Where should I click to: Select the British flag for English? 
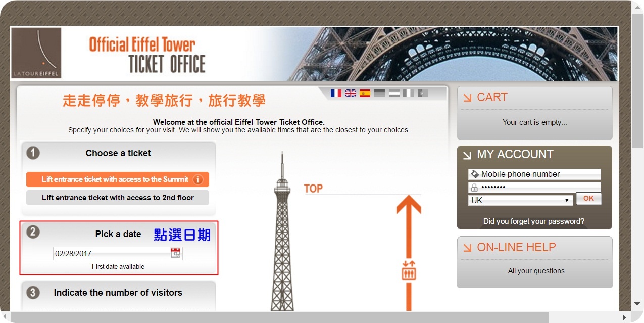click(x=351, y=94)
